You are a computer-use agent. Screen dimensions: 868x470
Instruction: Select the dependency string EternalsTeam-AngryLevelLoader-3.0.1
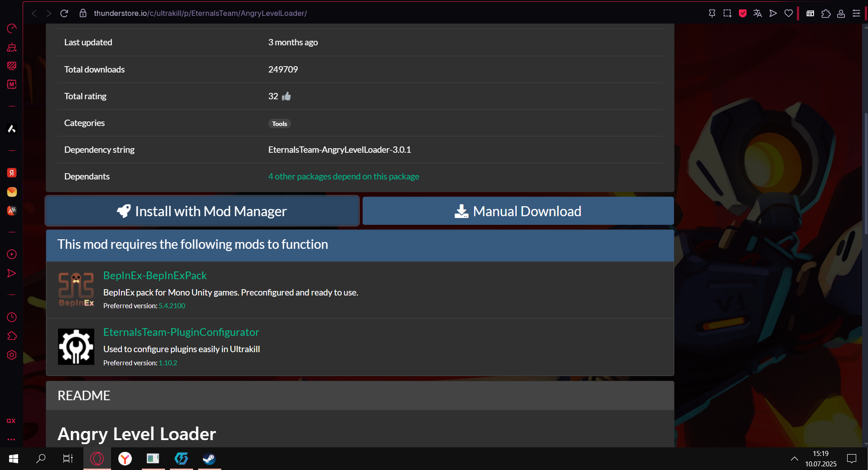pos(339,150)
